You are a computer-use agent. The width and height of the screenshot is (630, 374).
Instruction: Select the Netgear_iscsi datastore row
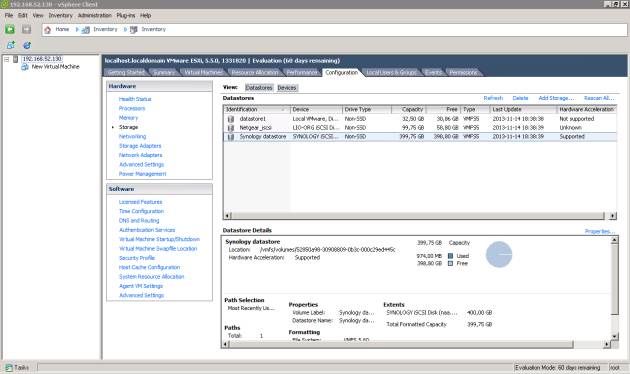(x=419, y=128)
